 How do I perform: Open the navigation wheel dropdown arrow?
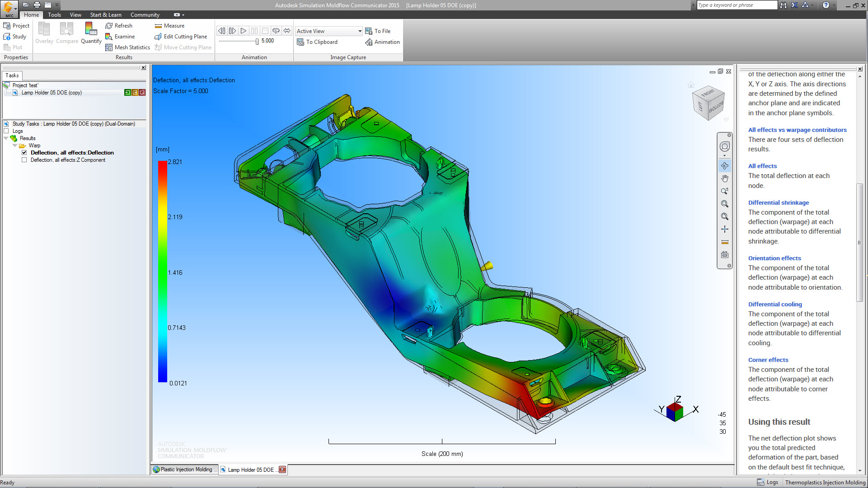coord(724,155)
